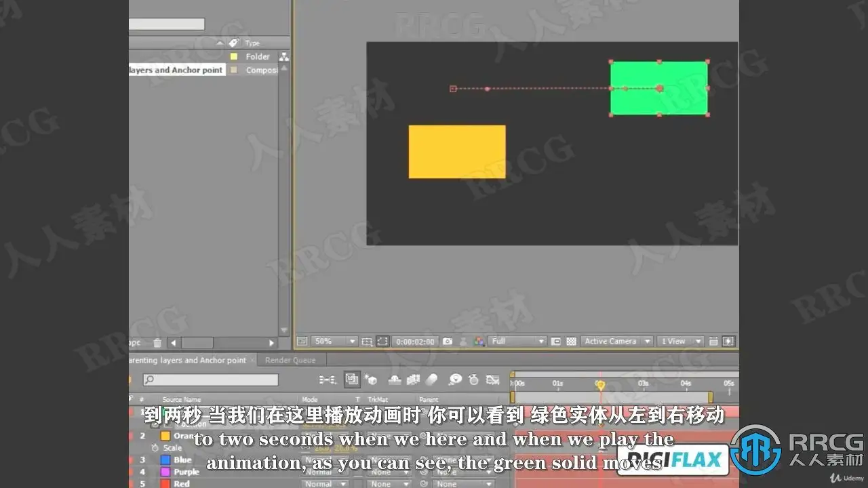
Task: Toggle auto-keyframe stopwatch icon
Action: pyautogui.click(x=474, y=380)
